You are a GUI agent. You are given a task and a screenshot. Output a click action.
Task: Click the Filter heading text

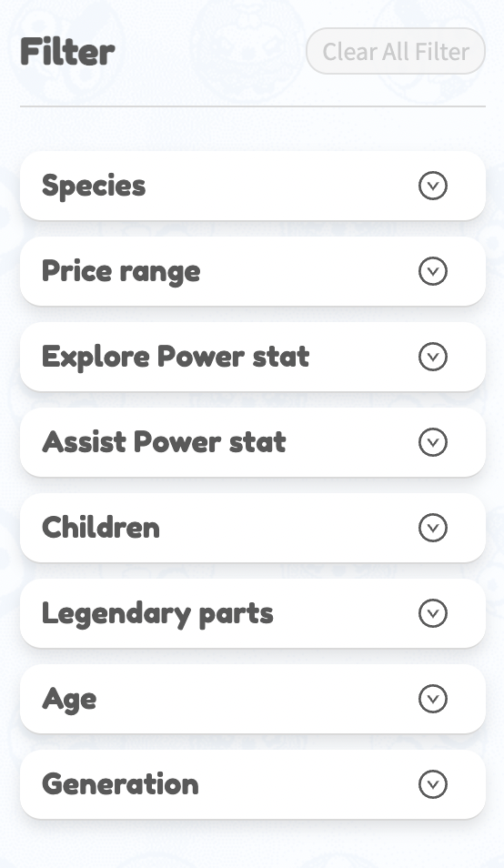pos(67,52)
